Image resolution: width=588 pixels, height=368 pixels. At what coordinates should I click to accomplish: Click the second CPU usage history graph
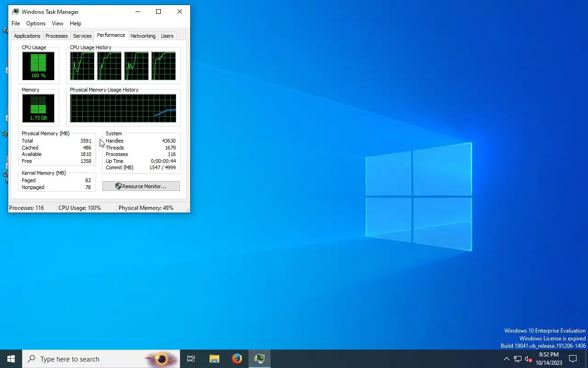[x=109, y=66]
